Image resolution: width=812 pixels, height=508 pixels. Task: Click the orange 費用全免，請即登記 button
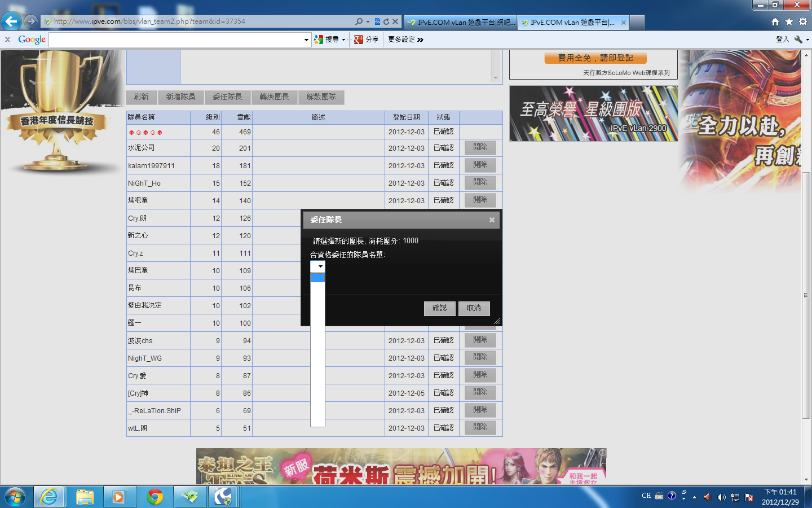(x=595, y=58)
